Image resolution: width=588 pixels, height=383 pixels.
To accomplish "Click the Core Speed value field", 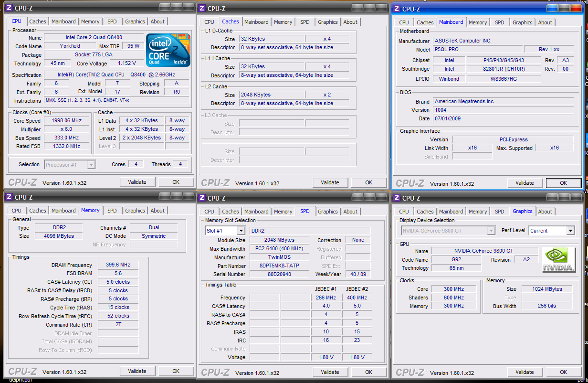I will 66,121.
